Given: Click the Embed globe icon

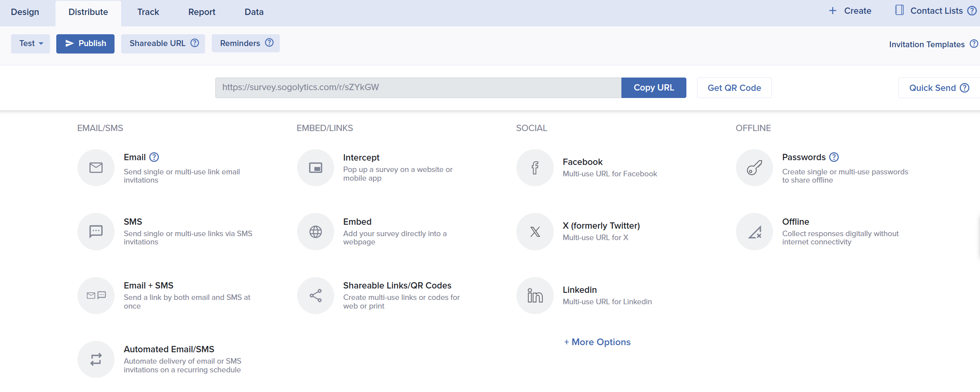Looking at the screenshot, I should [x=315, y=231].
